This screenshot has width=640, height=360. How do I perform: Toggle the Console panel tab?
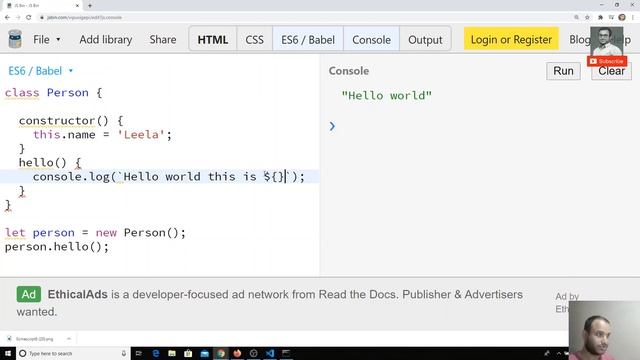[371, 40]
